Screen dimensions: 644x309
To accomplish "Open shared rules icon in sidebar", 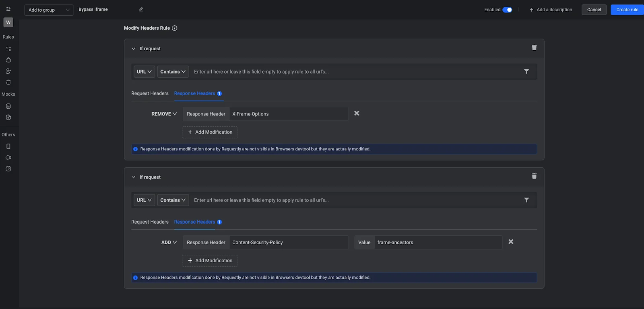I will click(8, 71).
